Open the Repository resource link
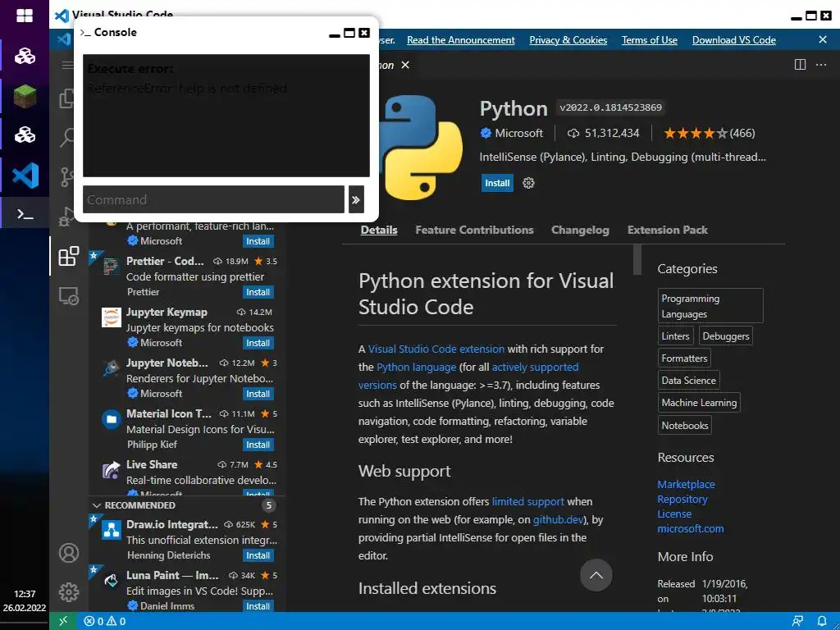840x630 pixels. point(682,500)
